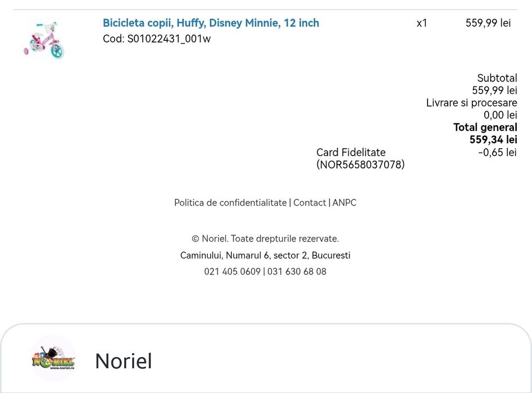This screenshot has height=393, width=532.
Task: Tap phone number 031 630 68 08
Action: (297, 272)
